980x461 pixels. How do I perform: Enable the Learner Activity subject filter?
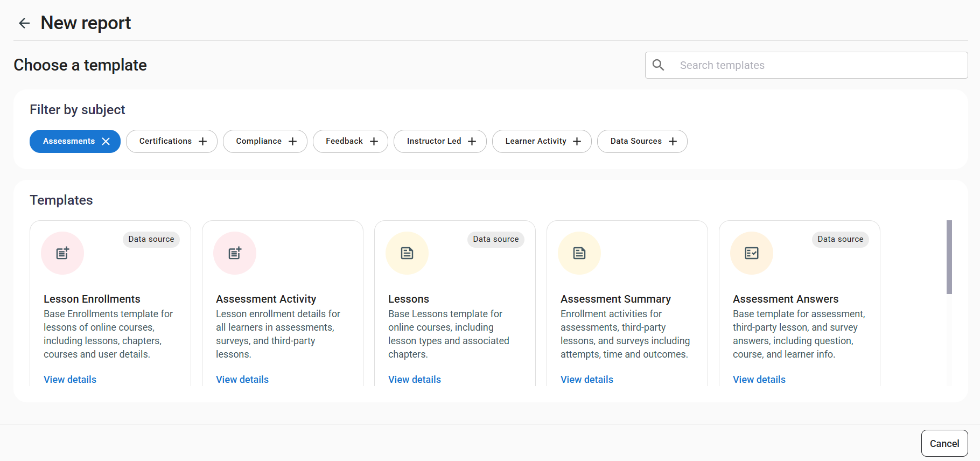click(x=542, y=141)
